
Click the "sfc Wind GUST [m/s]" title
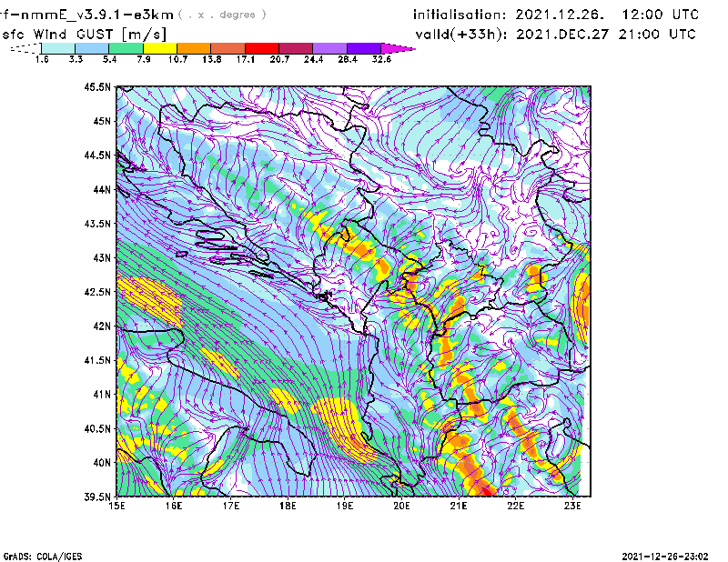(x=84, y=35)
